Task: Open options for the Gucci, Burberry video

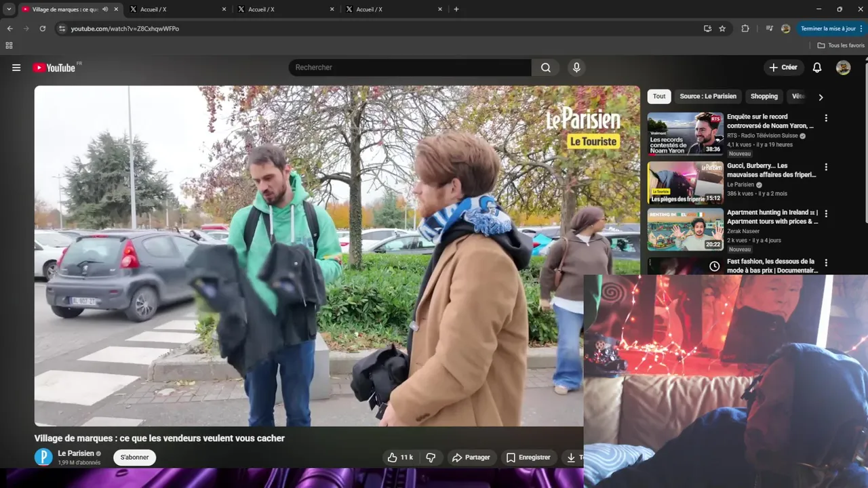Action: click(826, 167)
